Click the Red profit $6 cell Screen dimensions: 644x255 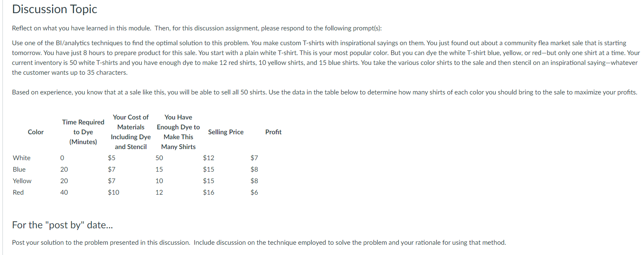pyautogui.click(x=254, y=192)
